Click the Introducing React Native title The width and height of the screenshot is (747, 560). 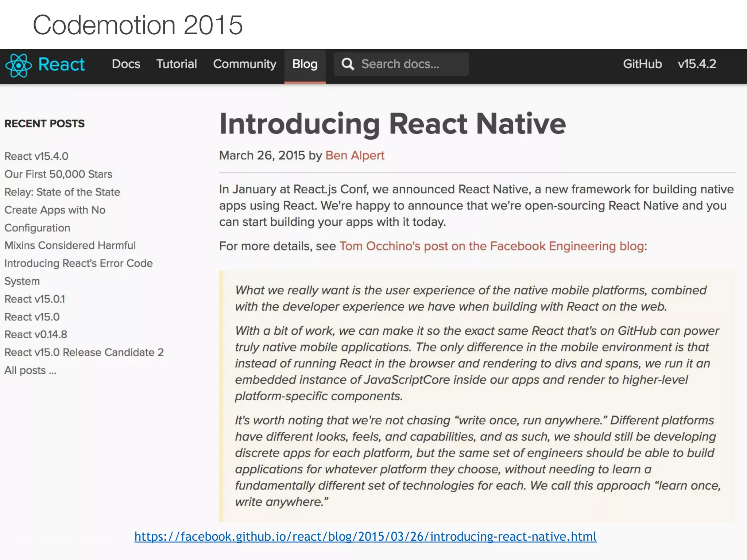pos(392,124)
